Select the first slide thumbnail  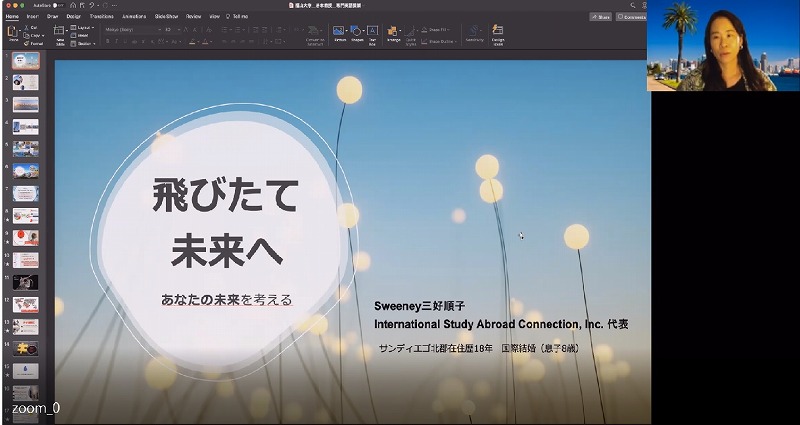(26, 60)
